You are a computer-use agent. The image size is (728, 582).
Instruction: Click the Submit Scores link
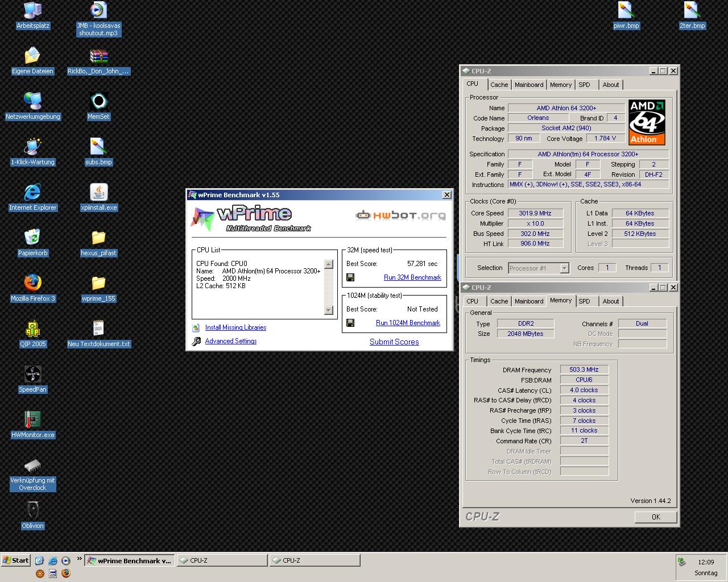coord(394,342)
